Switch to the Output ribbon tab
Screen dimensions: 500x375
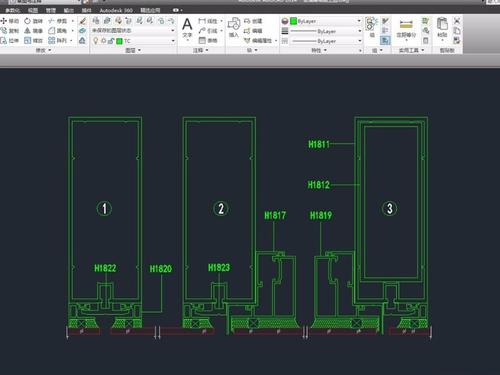(x=69, y=10)
